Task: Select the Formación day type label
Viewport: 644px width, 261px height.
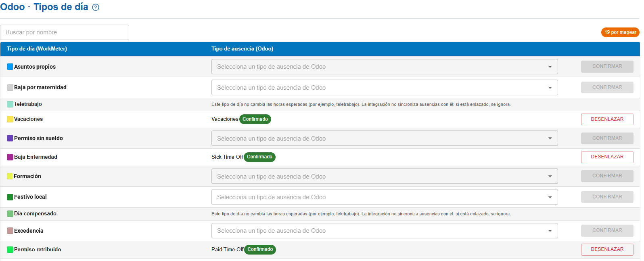Action: pyautogui.click(x=27, y=176)
